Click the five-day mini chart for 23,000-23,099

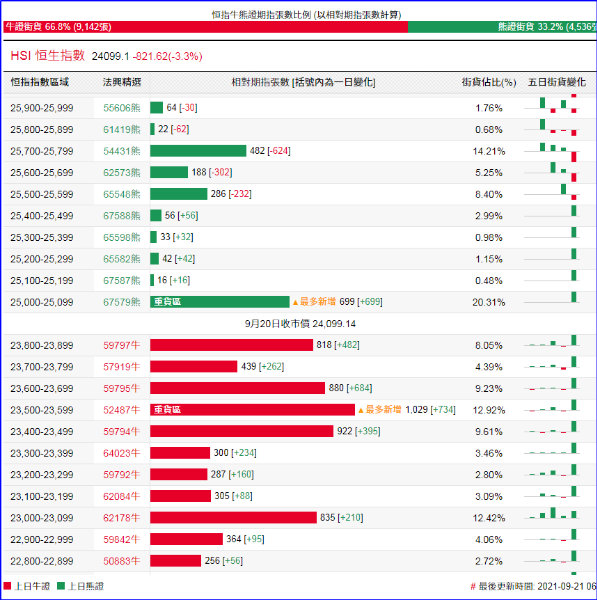pyautogui.click(x=552, y=514)
